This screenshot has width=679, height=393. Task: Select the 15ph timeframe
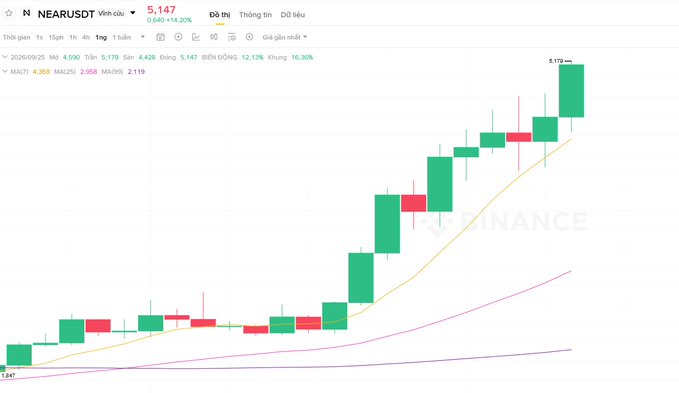[x=56, y=37]
